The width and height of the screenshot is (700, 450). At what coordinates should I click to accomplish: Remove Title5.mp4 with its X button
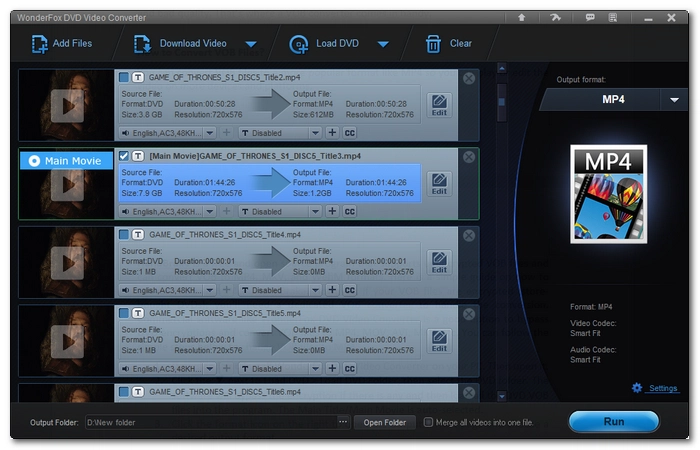469,314
